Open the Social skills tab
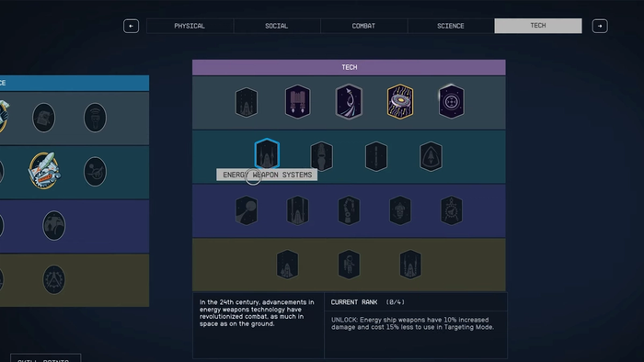The height and width of the screenshot is (362, 644). click(x=277, y=26)
